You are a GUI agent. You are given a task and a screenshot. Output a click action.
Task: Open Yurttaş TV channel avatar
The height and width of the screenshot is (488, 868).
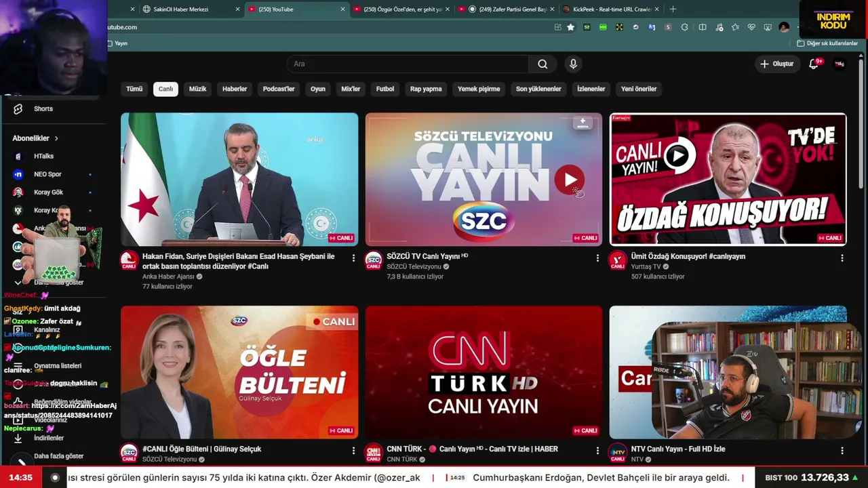tap(618, 260)
